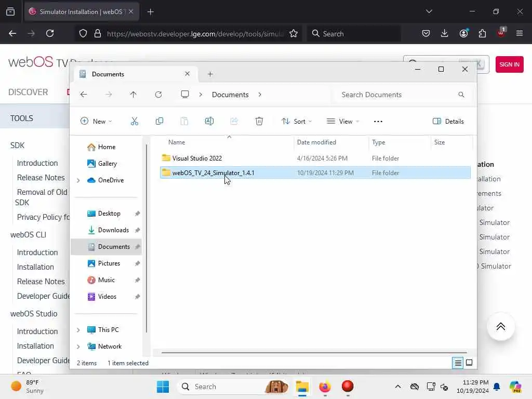Open Release Notes link under SDK
Viewport: 532px width, 399px height.
pos(41,178)
